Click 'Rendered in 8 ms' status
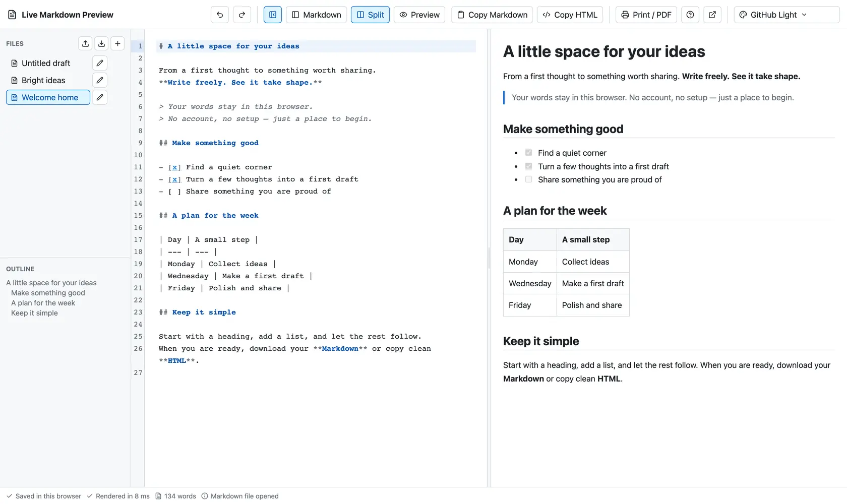Image resolution: width=847 pixels, height=504 pixels. pyautogui.click(x=118, y=496)
